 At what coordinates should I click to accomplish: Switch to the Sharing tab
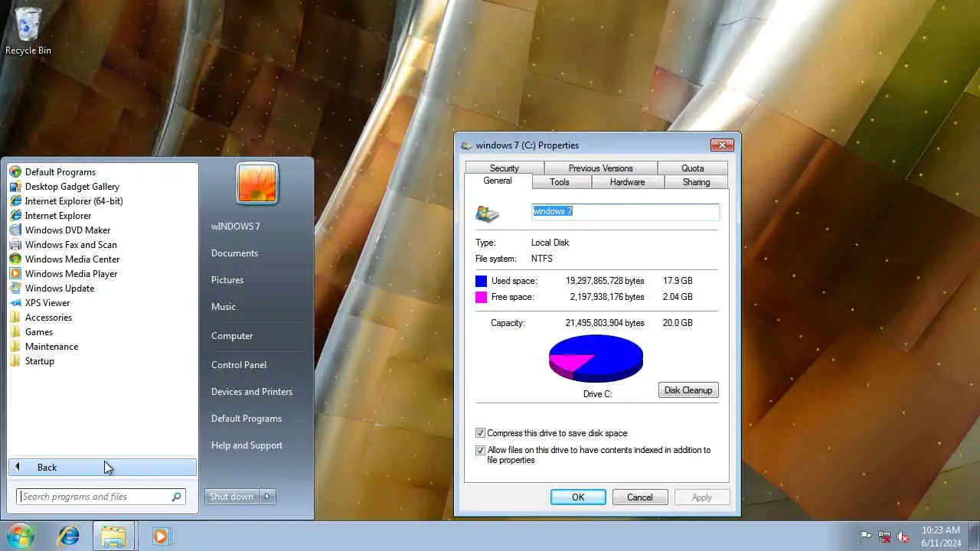696,182
